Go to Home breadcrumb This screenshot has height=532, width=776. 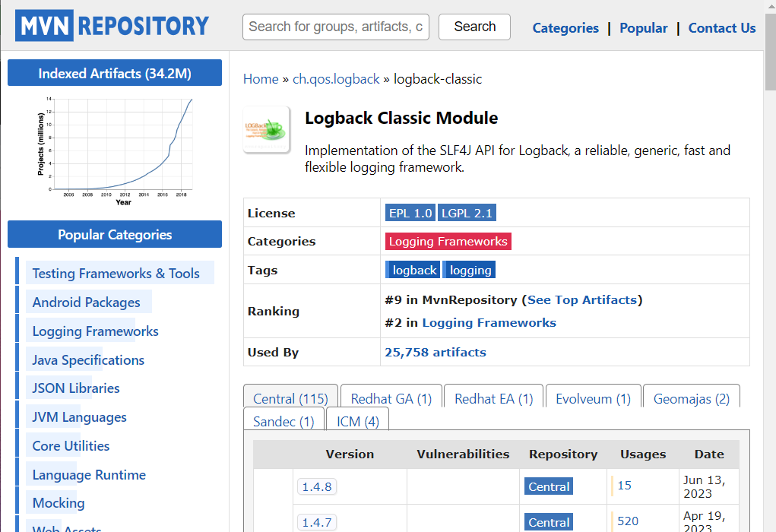[261, 79]
